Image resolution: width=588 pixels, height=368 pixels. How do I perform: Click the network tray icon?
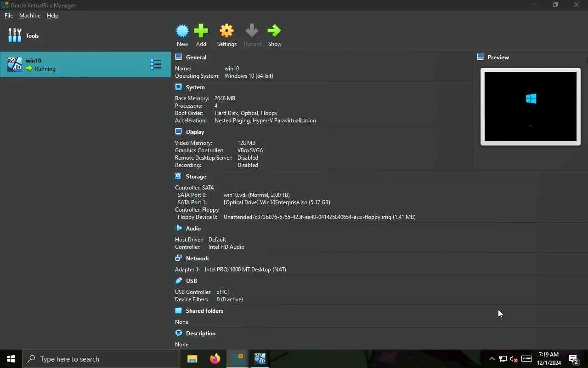click(x=503, y=359)
